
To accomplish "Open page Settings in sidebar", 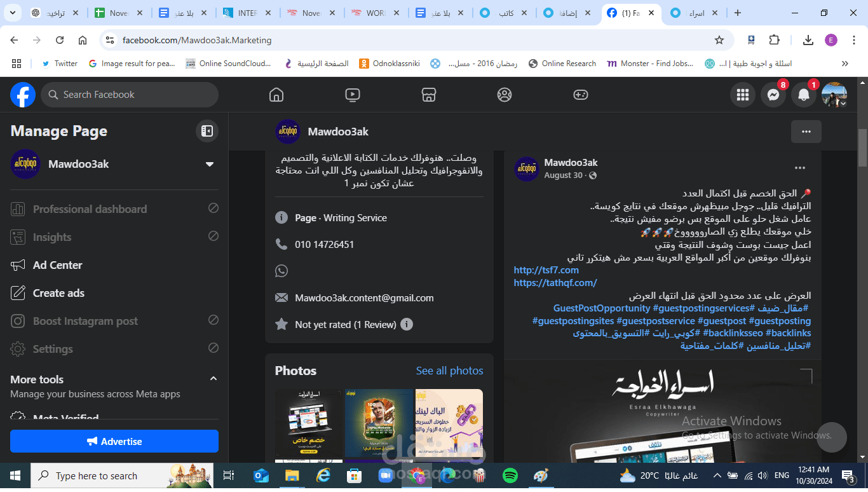I will point(114,349).
